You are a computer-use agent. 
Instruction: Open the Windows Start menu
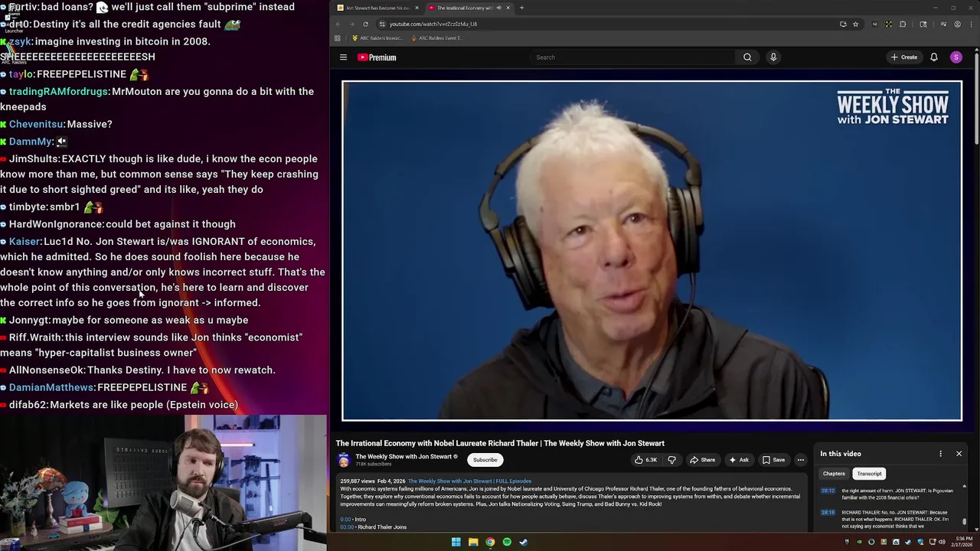coord(456,542)
